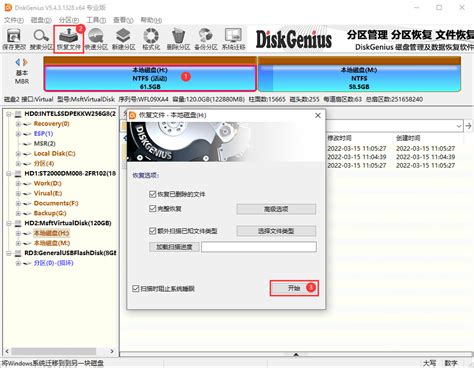Click the 选择文件类型 button
This screenshot has height=368, width=474.
tap(276, 231)
